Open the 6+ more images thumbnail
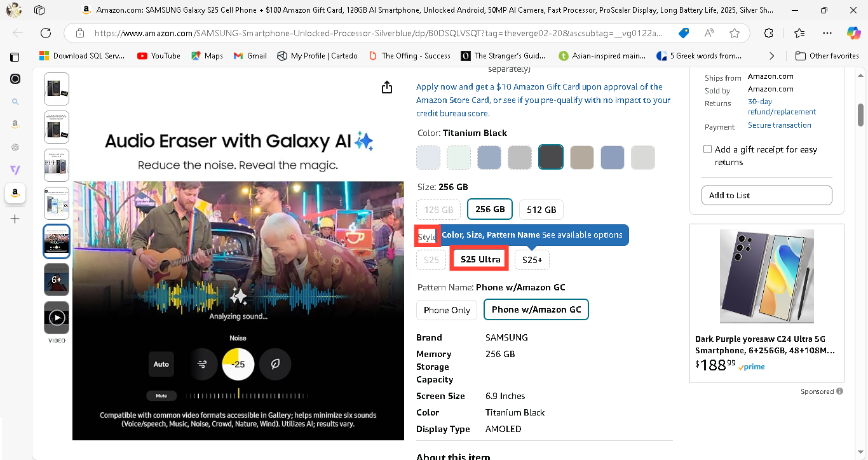 click(x=57, y=280)
